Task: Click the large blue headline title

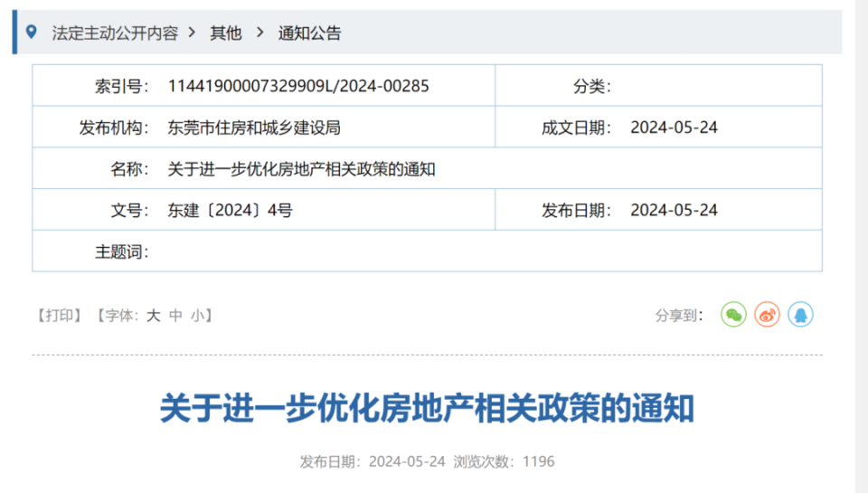Action: tap(427, 408)
